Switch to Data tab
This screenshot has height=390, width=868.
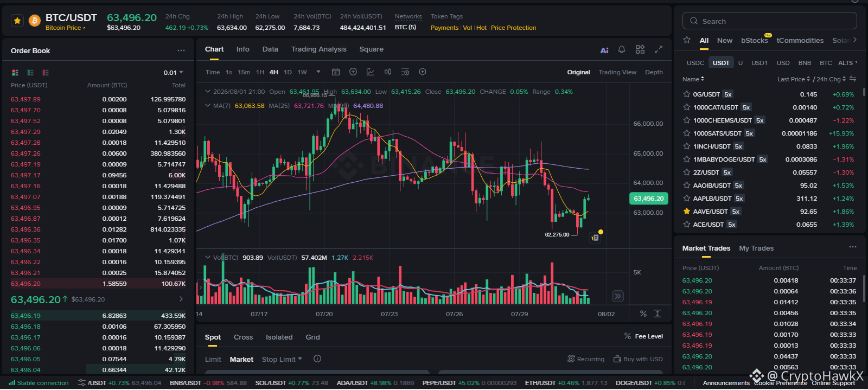pos(270,49)
